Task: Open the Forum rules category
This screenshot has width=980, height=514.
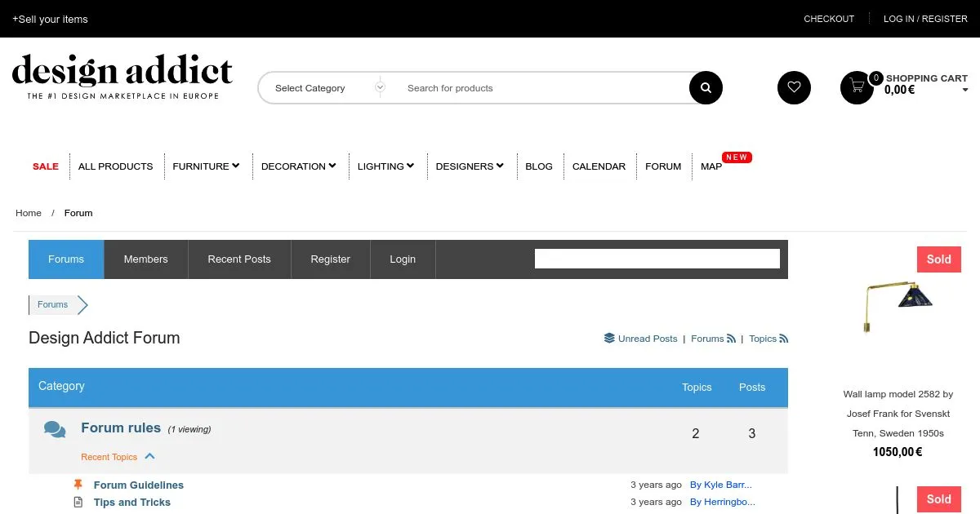Action: [x=121, y=428]
